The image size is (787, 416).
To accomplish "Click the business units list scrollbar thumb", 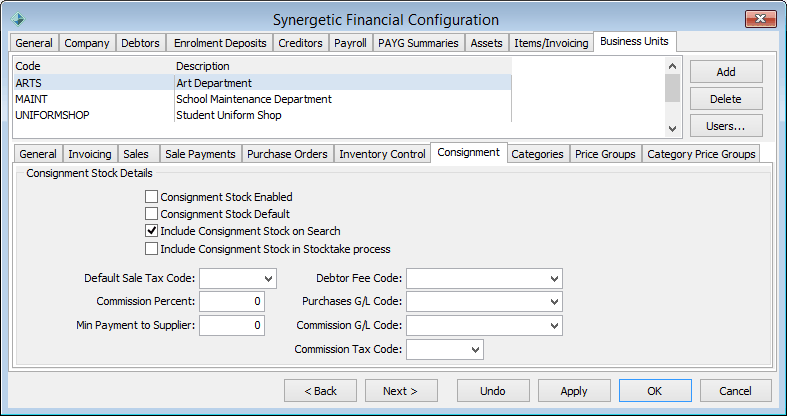I will 673,88.
